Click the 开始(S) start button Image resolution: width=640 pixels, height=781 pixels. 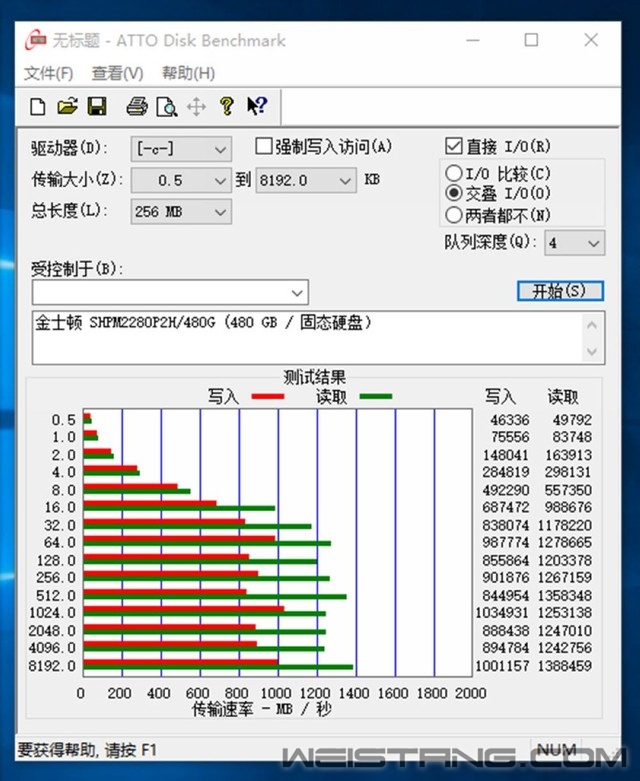click(560, 291)
